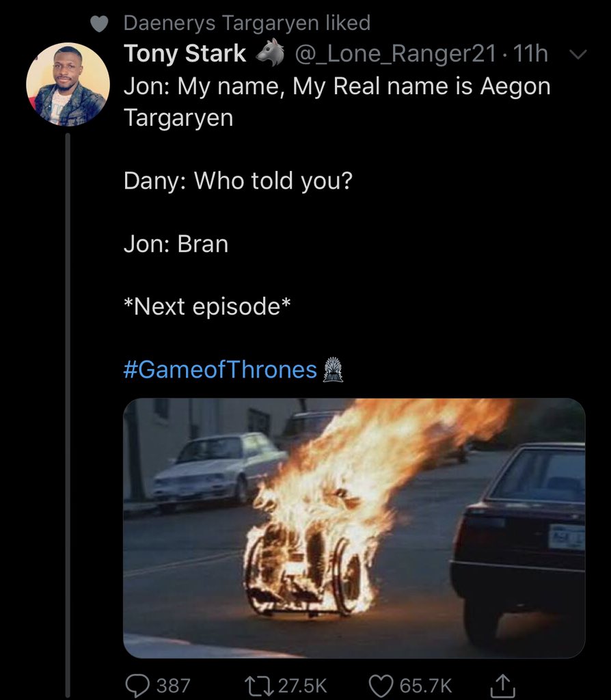Image resolution: width=611 pixels, height=700 pixels.
Task: Click the gray heart beside 'Daenerys Targaryen liked'
Action: pos(100,24)
